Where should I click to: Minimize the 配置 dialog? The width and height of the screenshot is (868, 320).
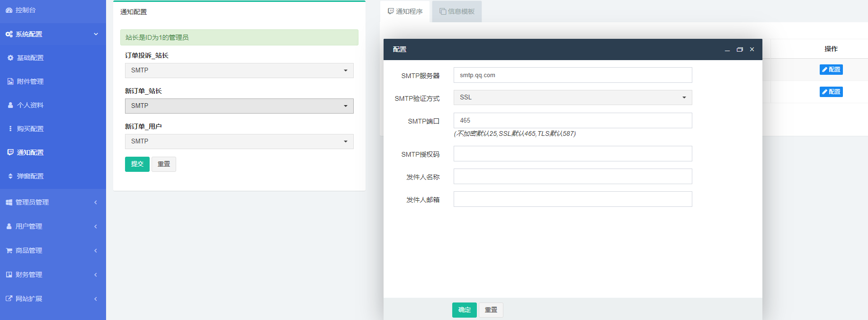(727, 50)
